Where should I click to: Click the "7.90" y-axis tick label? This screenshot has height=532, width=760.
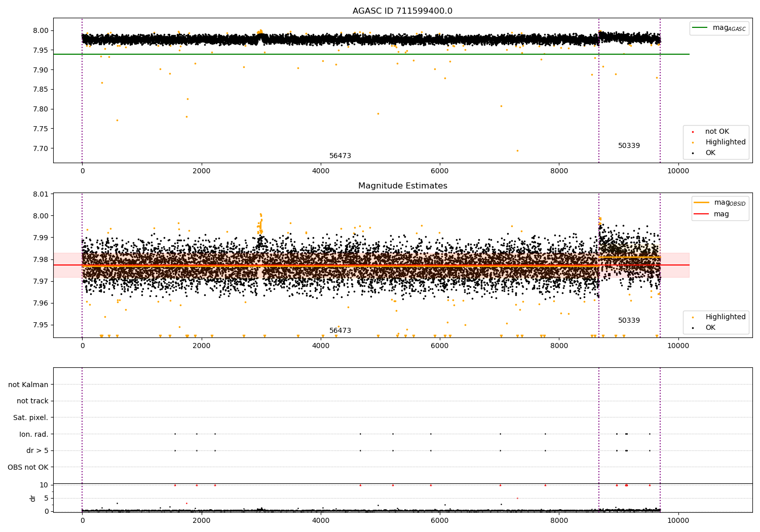point(41,70)
